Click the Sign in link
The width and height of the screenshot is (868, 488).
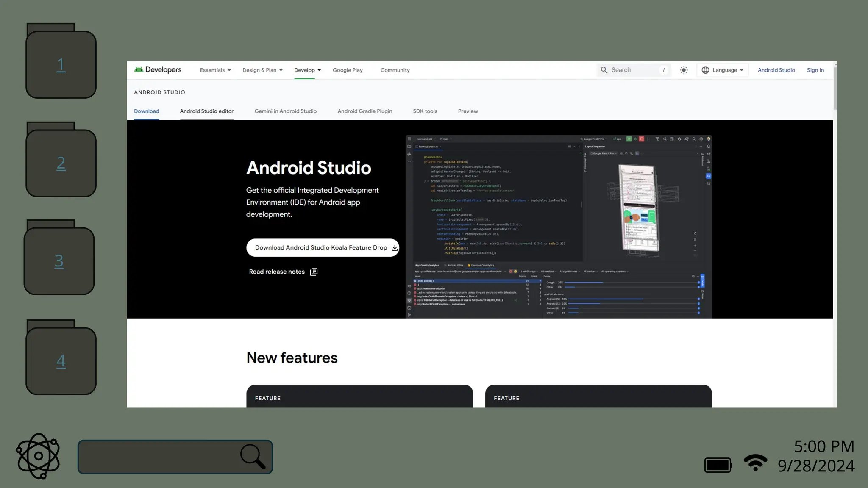[815, 70]
